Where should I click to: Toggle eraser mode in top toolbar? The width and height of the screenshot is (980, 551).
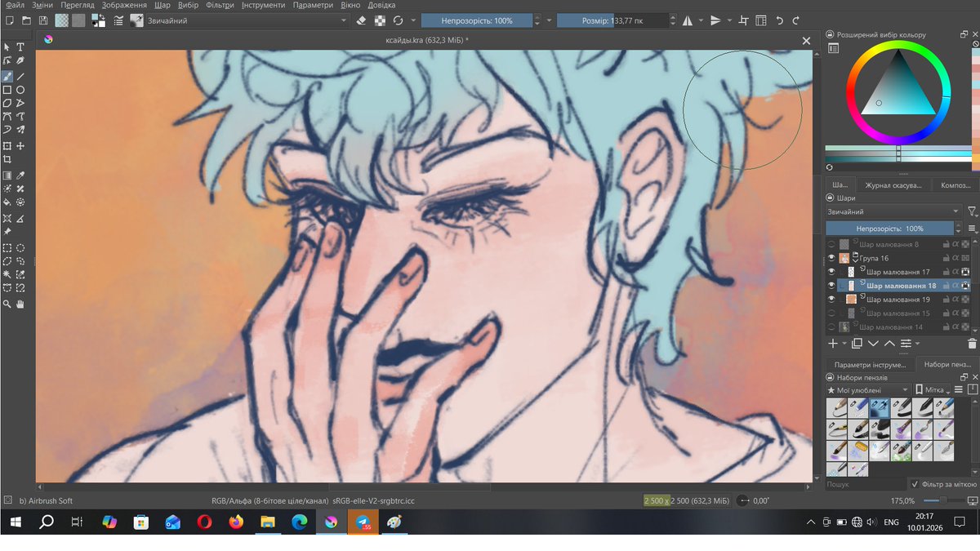pos(363,20)
